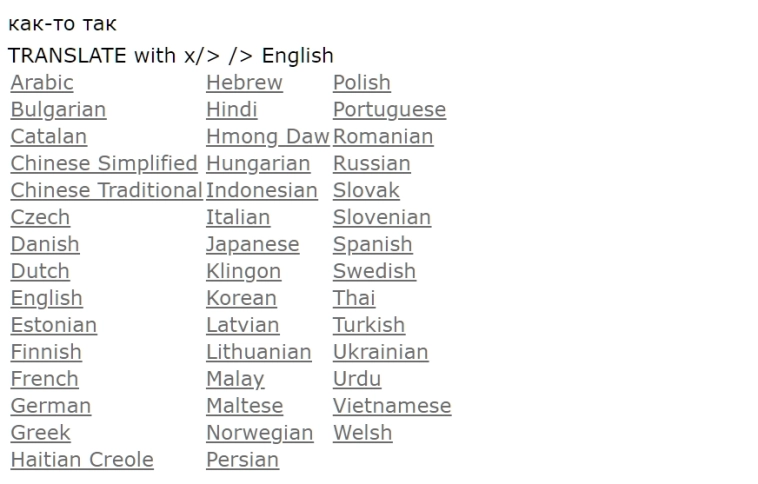Select Hmong Daw from the list
Screen dimensions: 758x484
click(267, 137)
